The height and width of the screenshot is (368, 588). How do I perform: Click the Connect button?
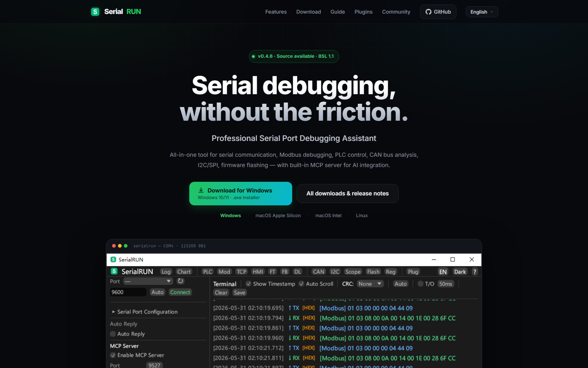180,292
